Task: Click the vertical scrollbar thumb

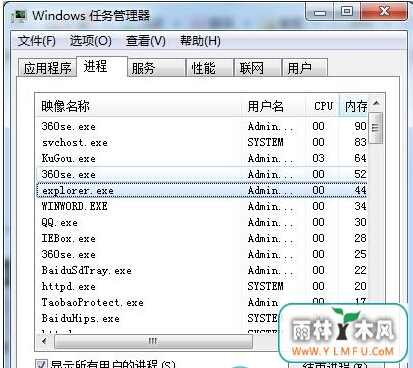Action: pyautogui.click(x=376, y=128)
